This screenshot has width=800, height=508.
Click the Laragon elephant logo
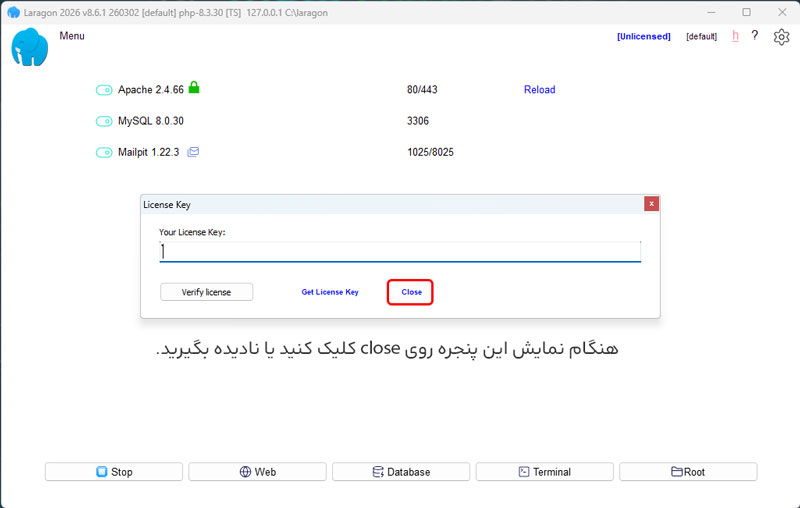pos(30,47)
